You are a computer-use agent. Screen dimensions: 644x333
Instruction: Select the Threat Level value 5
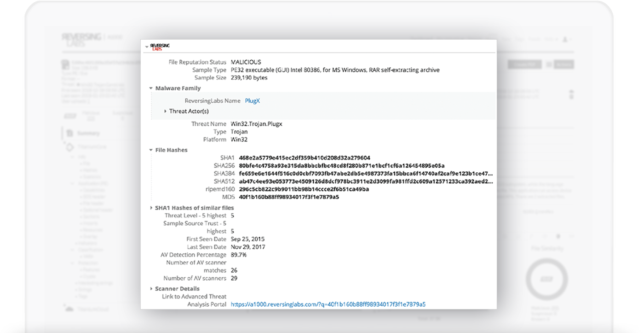point(232,216)
